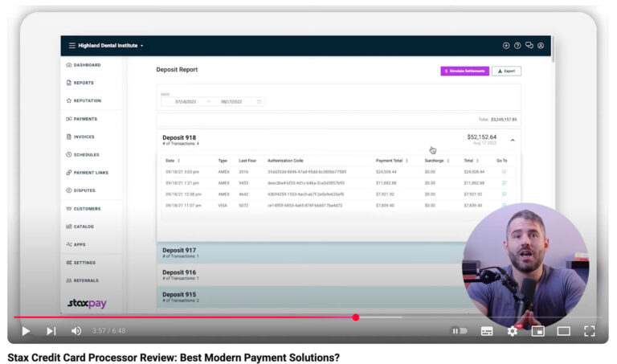617x364 pixels.
Task: Click the Authorization Code column header
Action: pos(285,161)
